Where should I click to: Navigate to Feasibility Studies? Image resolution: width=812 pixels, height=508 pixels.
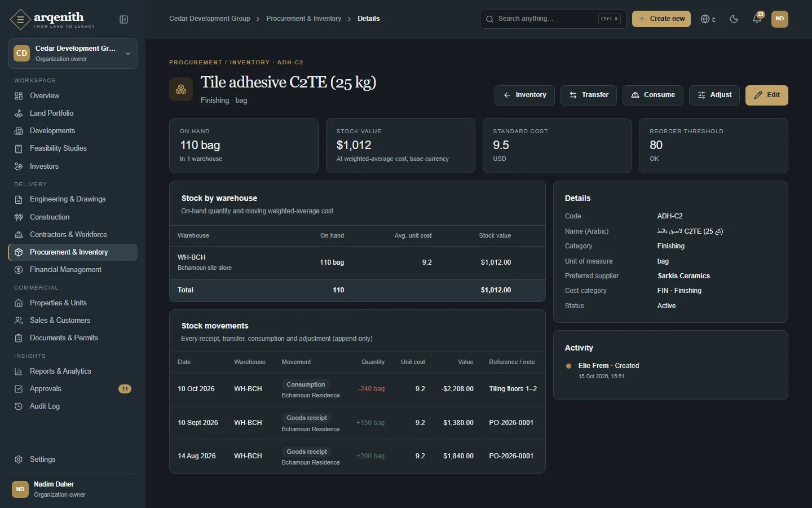tap(73, 148)
